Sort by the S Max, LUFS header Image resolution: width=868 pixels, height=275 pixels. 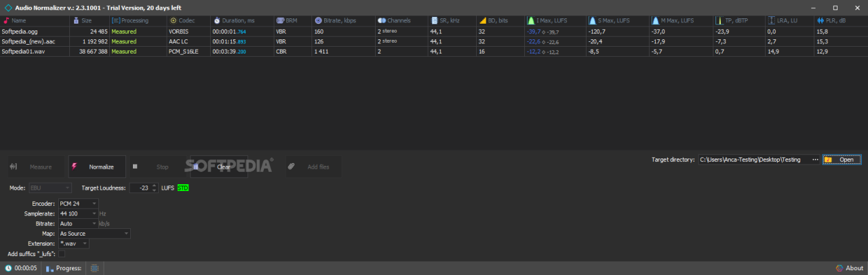point(618,21)
